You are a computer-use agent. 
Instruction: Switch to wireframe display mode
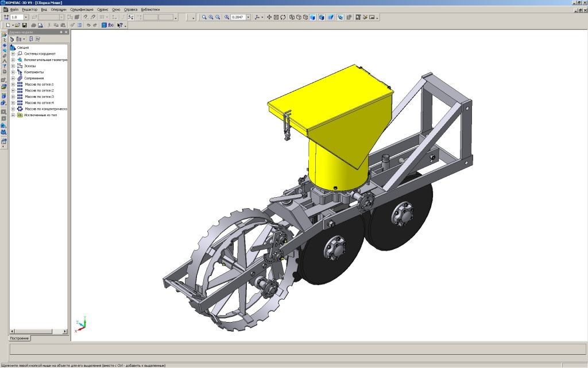[x=292, y=17]
